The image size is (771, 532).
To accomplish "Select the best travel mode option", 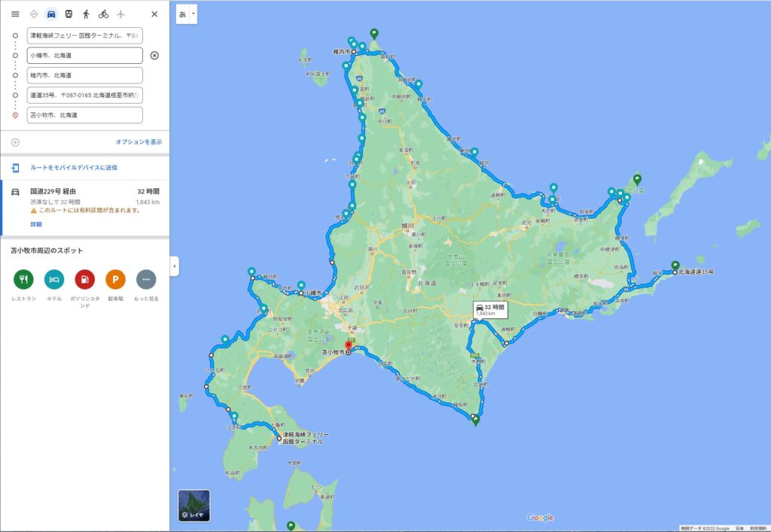I will click(34, 14).
